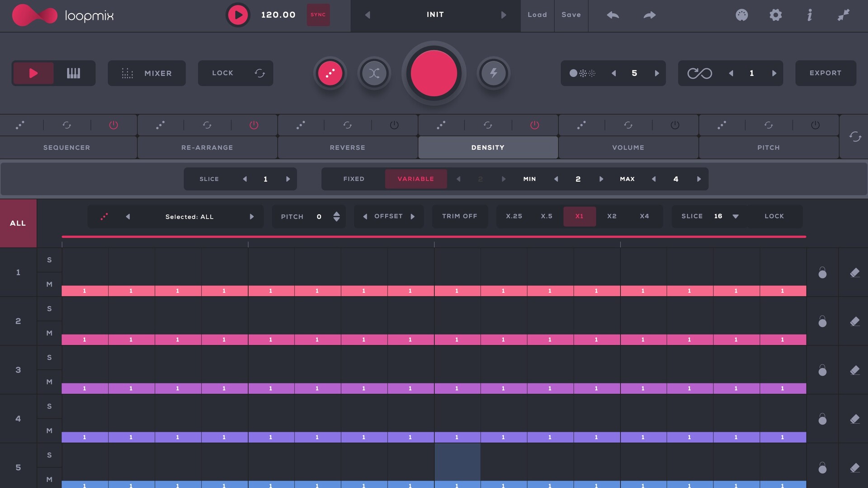Mute track 2 with M button
868x488 pixels.
49,333
